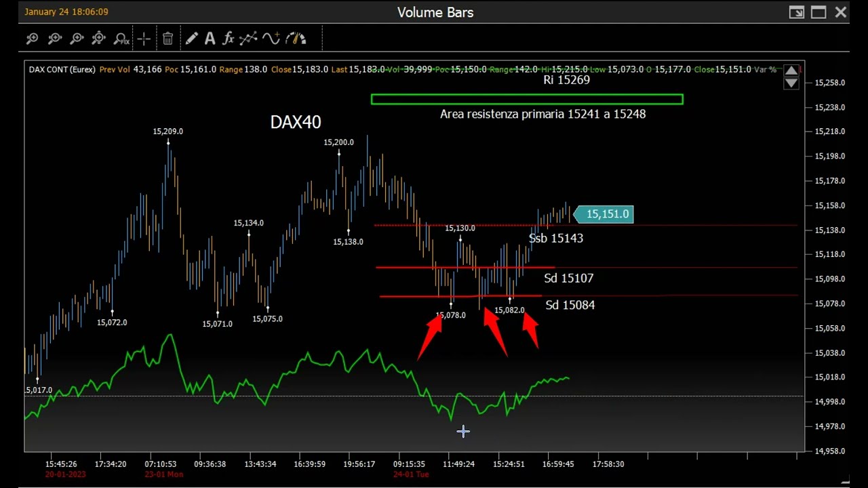Click the 'Volume Bars' window title
This screenshot has width=868, height=488.
[435, 12]
